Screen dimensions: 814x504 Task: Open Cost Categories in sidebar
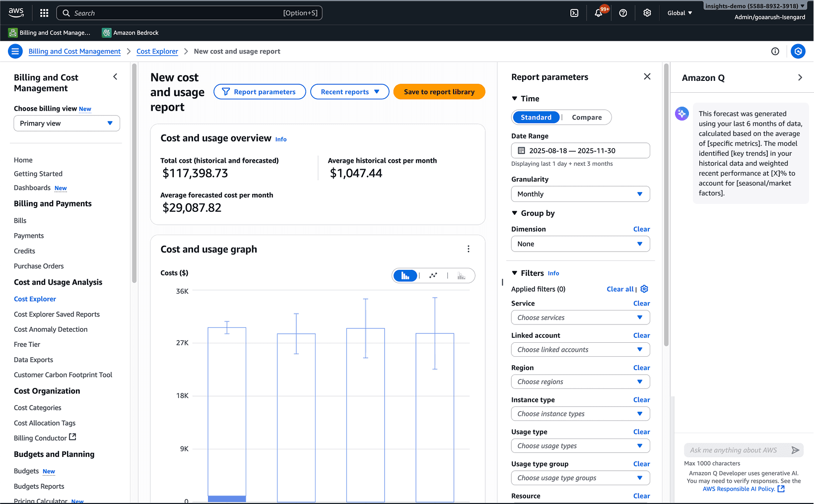(38, 408)
